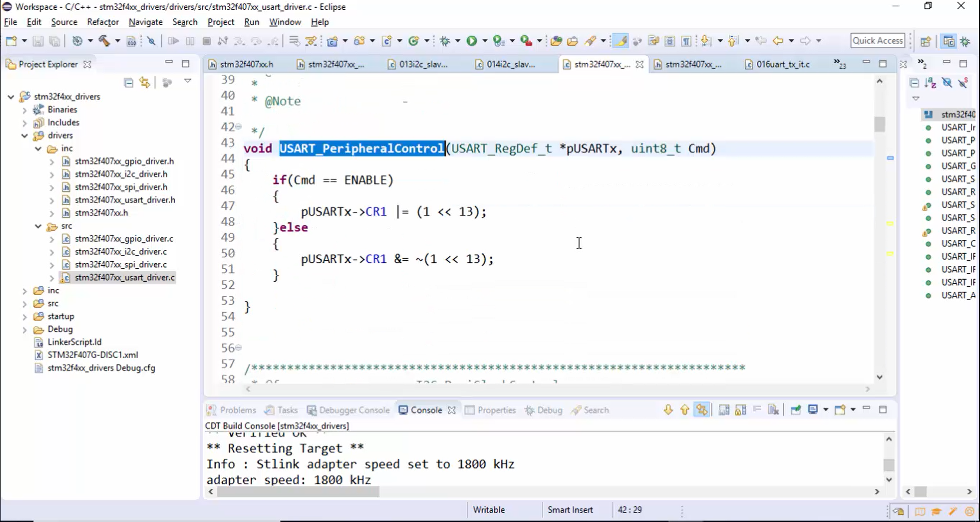The height and width of the screenshot is (522, 980).
Task: Close the active stm32f407xx editor tab
Action: [x=639, y=64]
